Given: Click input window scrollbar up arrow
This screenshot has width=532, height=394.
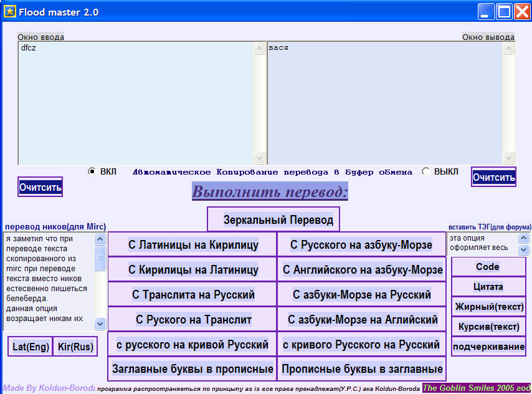Looking at the screenshot, I should tap(260, 48).
